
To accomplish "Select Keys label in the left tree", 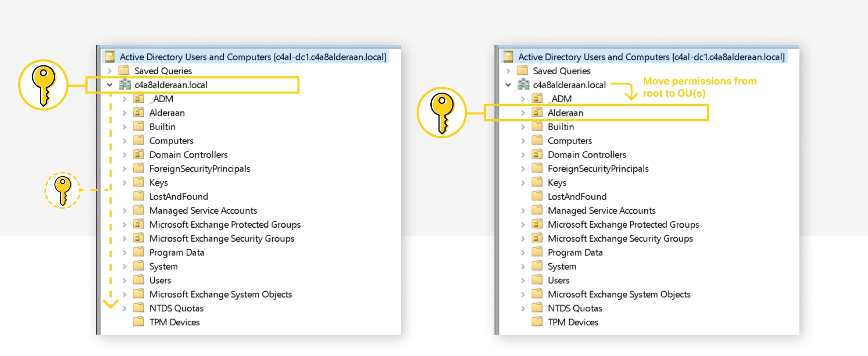I will 159,183.
